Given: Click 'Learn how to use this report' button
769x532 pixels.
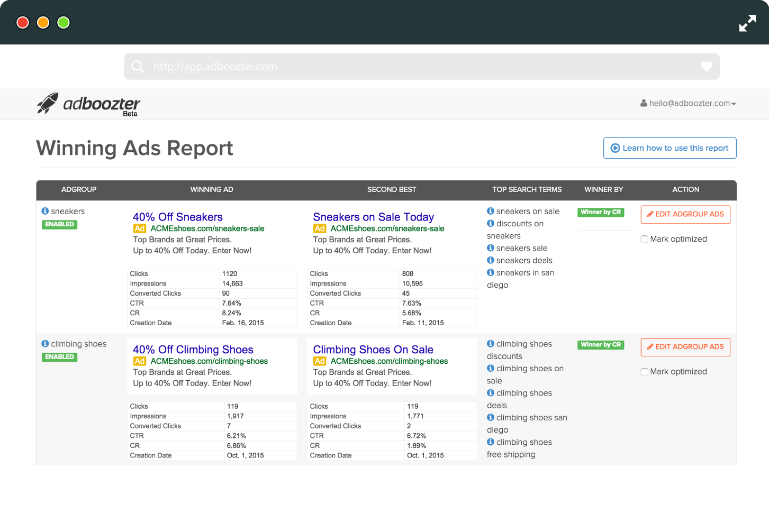Looking at the screenshot, I should pyautogui.click(x=670, y=148).
